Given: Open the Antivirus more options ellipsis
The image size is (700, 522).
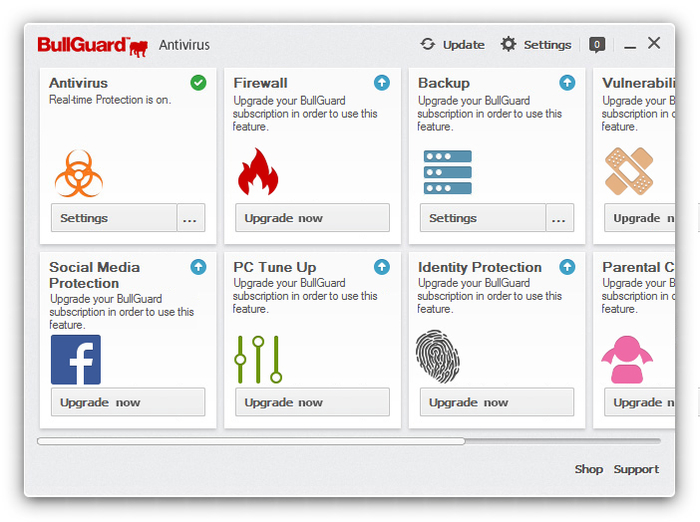Looking at the screenshot, I should coord(191,218).
